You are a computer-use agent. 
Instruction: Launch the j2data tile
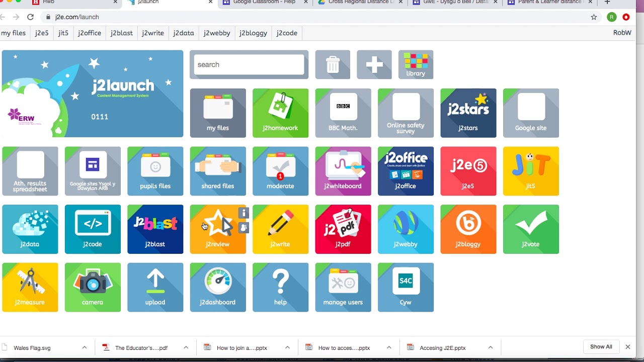tap(30, 229)
